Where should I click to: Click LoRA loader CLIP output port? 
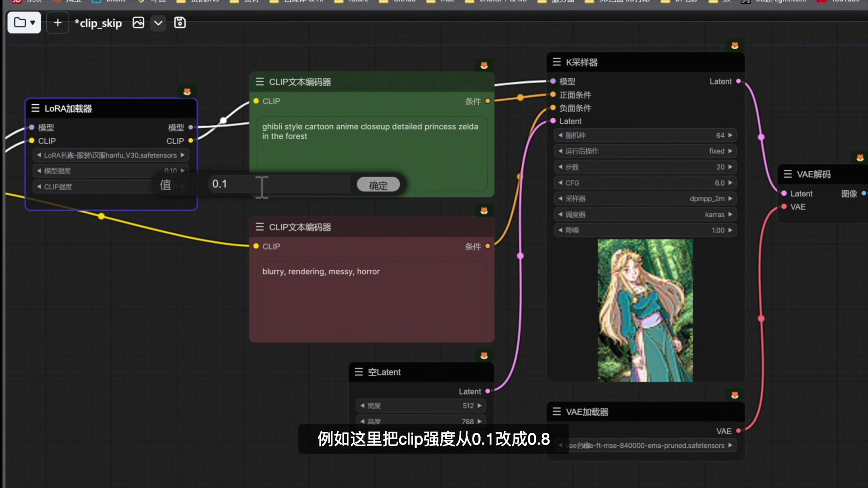(191, 141)
